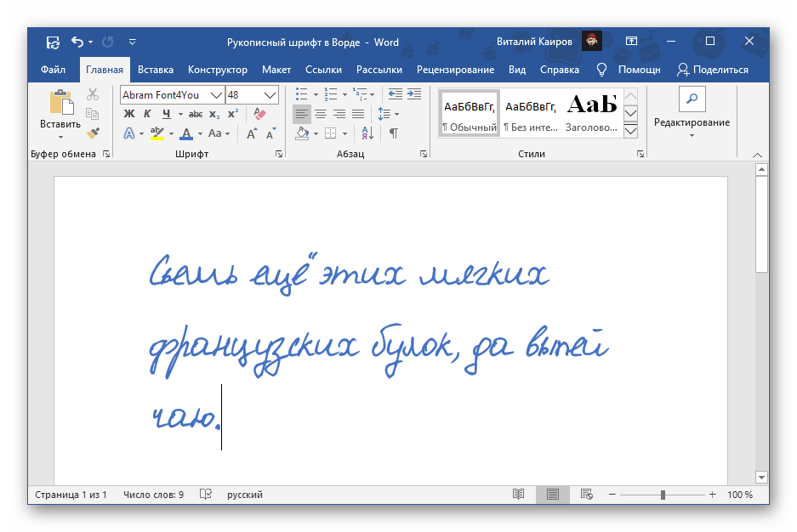Screen dimensions: 797x532
Task: Switch to Read Mode view
Action: 519,495
